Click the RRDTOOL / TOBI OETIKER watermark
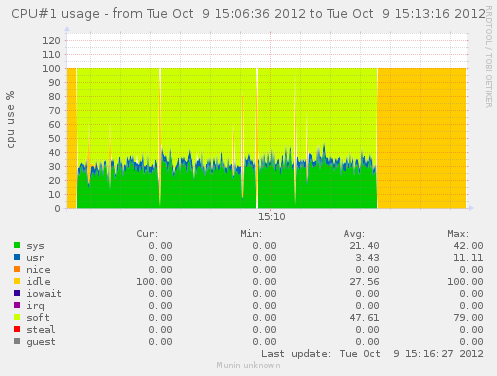 (x=489, y=57)
